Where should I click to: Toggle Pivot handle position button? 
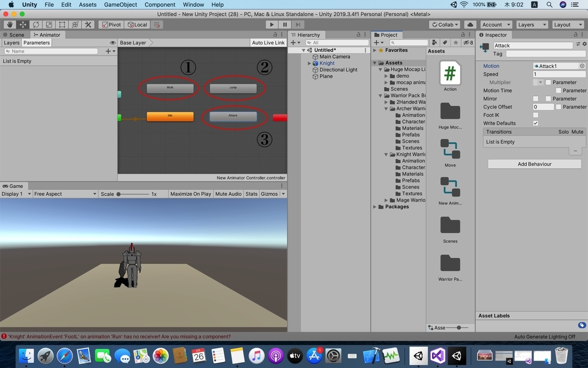tap(112, 25)
